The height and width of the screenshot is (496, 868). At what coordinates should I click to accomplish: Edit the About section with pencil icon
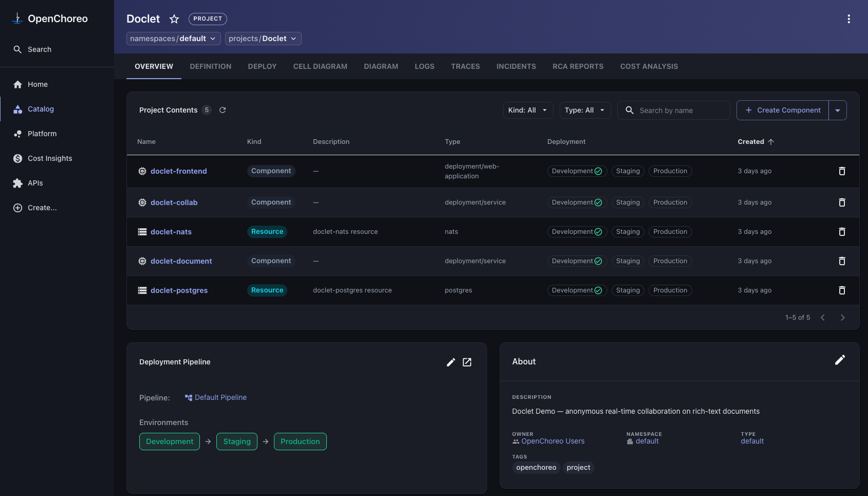(840, 360)
